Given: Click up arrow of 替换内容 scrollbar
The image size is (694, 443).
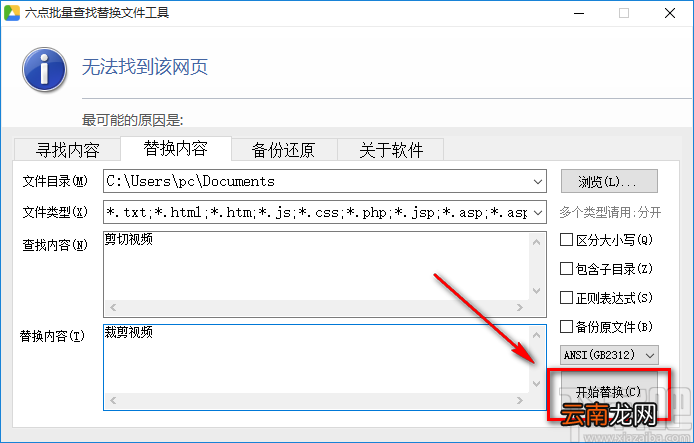Looking at the screenshot, I should 536,335.
